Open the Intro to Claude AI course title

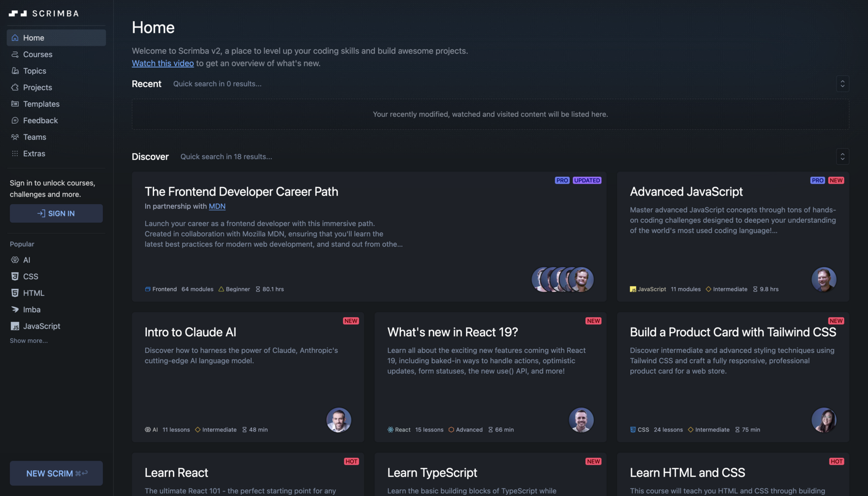(190, 332)
